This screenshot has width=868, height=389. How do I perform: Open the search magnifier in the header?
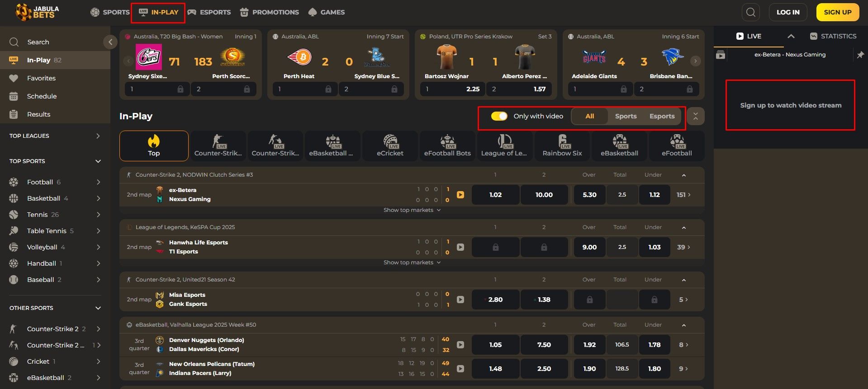[x=750, y=12]
